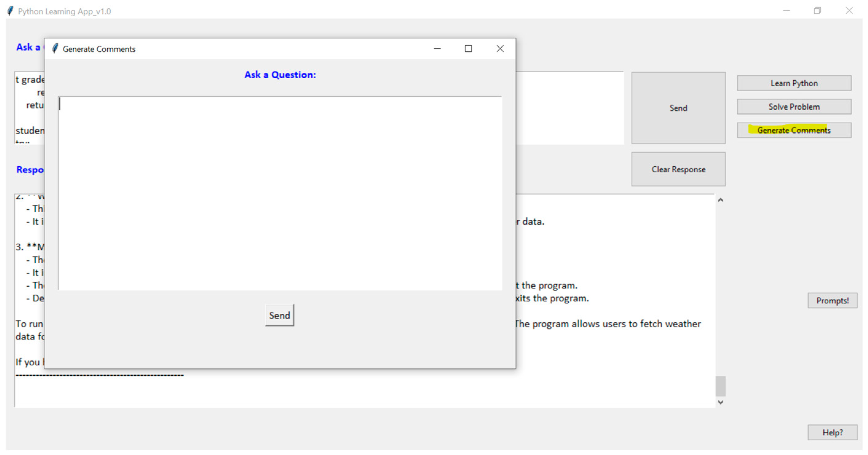Clear the response with Clear Response

[678, 169]
